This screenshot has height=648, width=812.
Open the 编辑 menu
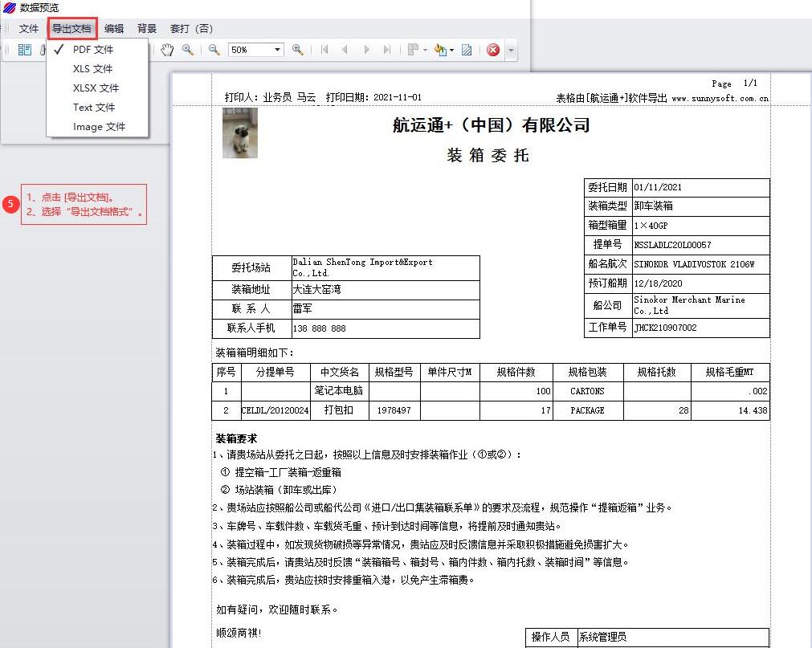click(114, 29)
